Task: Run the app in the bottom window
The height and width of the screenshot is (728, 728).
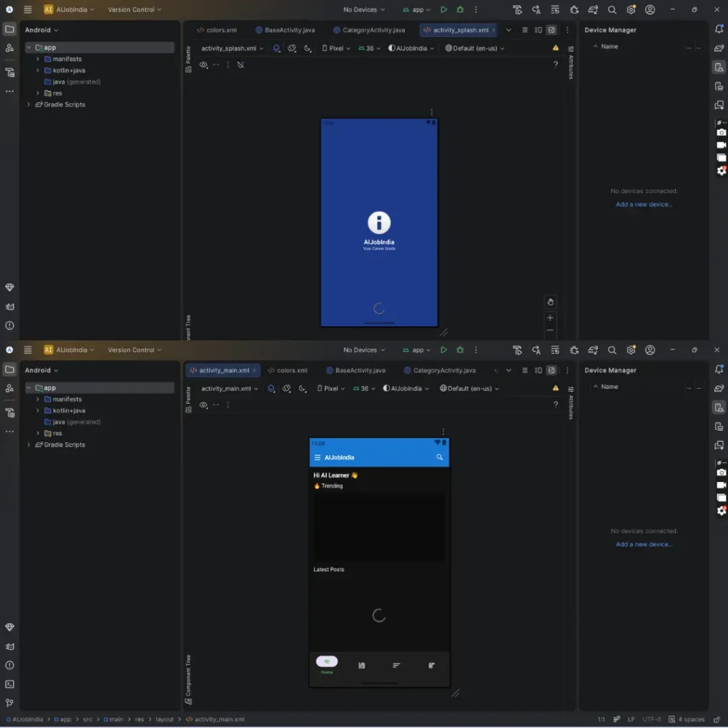Action: pyautogui.click(x=444, y=350)
